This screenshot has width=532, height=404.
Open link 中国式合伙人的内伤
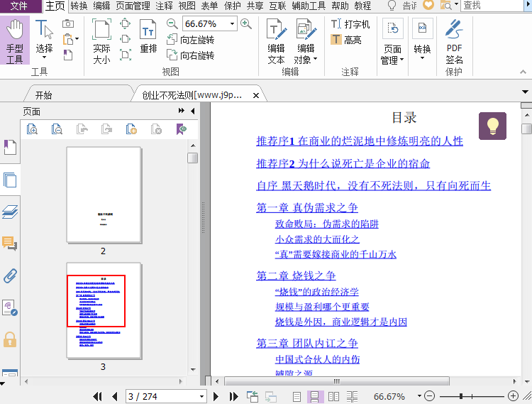click(x=317, y=359)
